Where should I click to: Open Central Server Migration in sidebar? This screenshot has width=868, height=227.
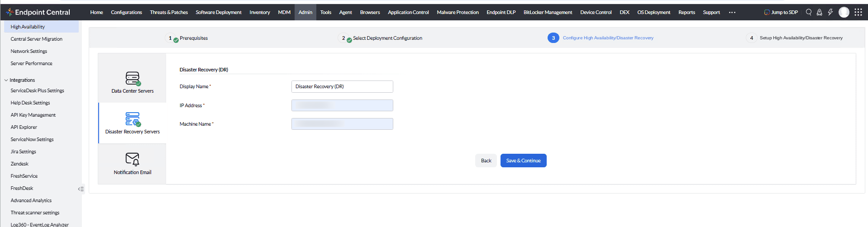coord(37,39)
